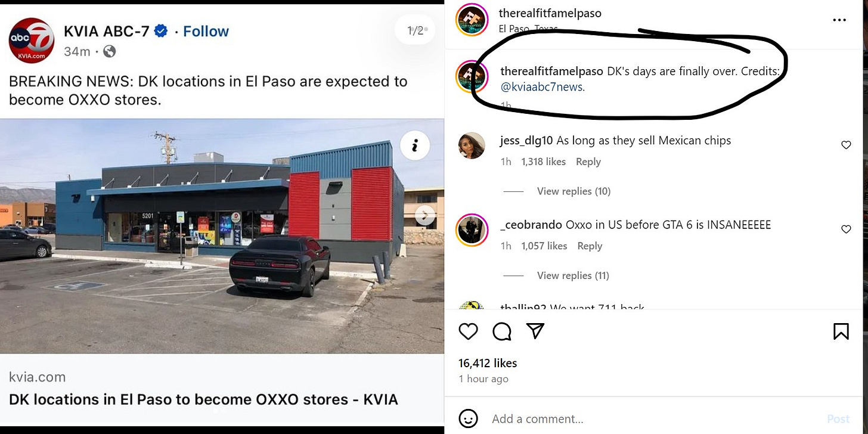Reply to _ceobrando's comment
Viewport: 868px width, 434px height.
[x=590, y=246]
